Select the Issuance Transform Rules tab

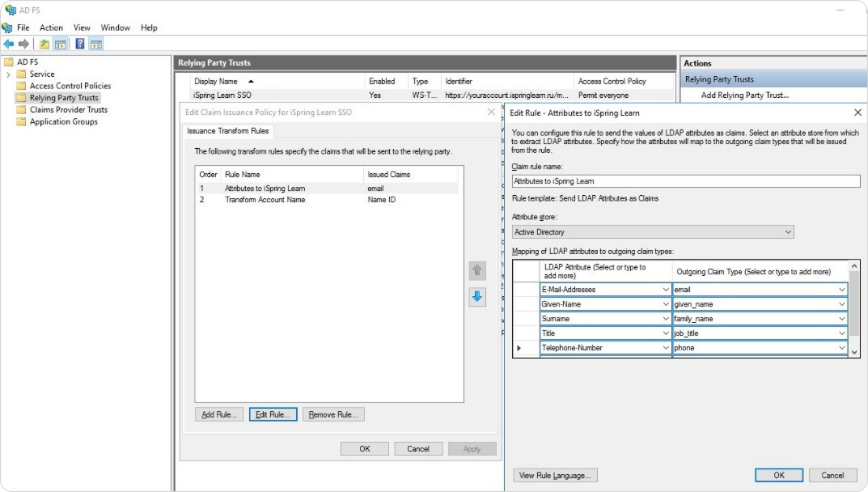click(227, 131)
